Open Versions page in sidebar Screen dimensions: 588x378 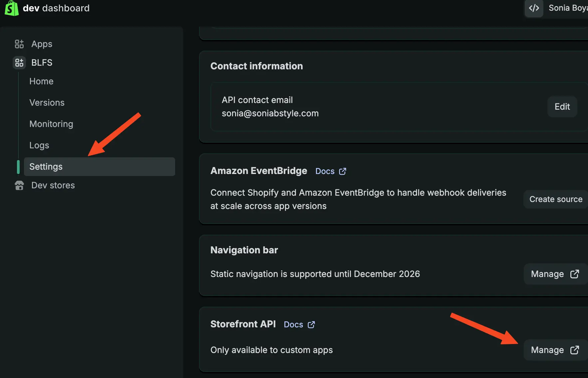(x=47, y=103)
